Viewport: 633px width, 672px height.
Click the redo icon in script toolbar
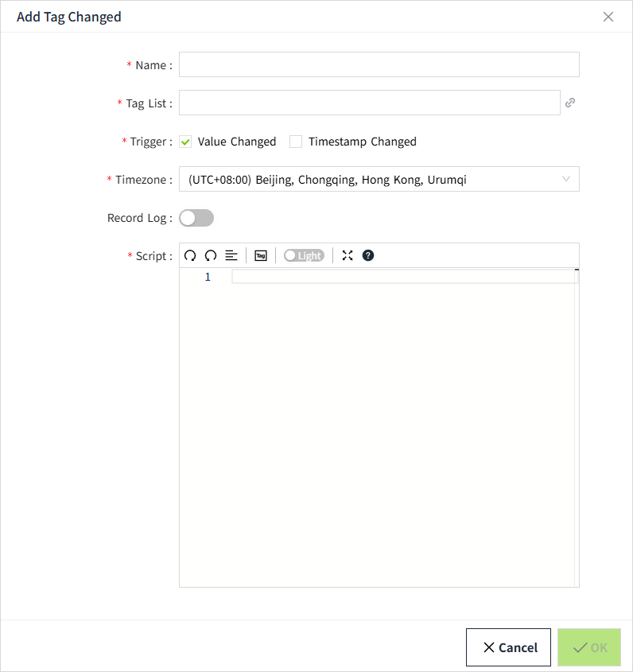[x=211, y=255]
